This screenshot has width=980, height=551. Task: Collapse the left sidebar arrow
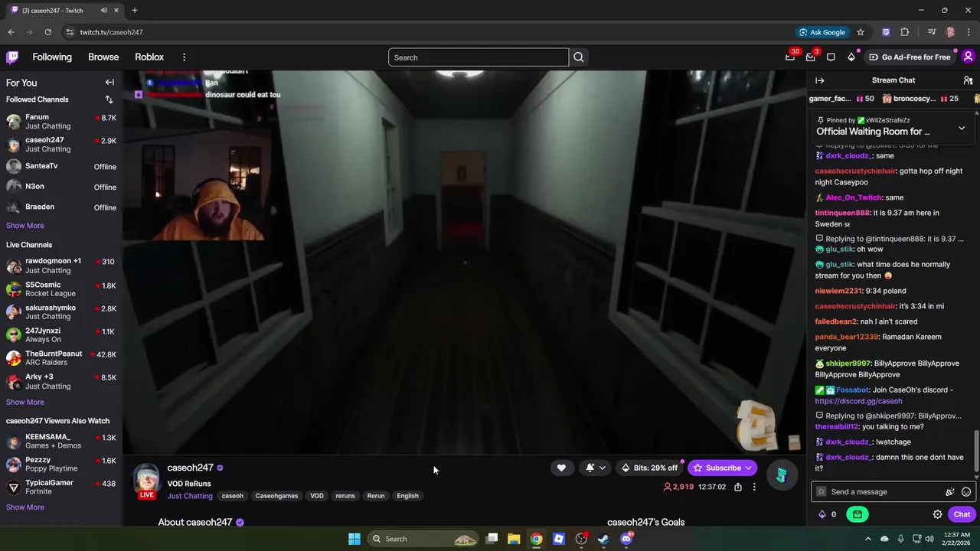pos(109,83)
